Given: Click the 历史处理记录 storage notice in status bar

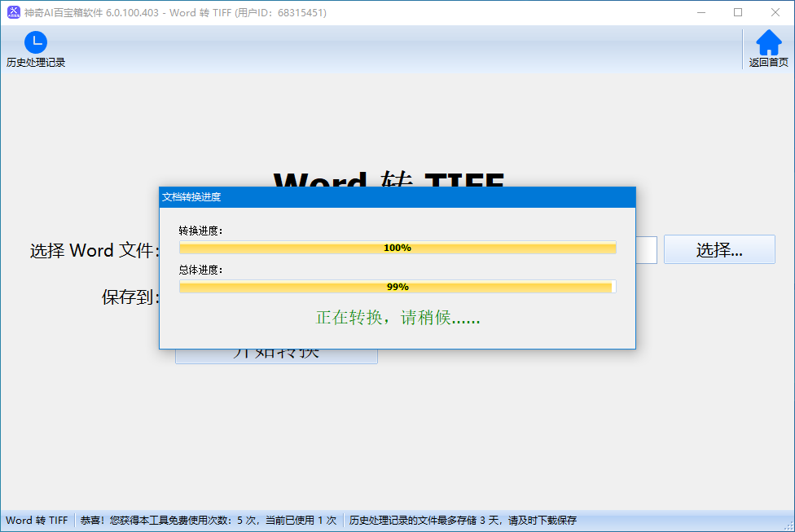Looking at the screenshot, I should pyautogui.click(x=463, y=521).
